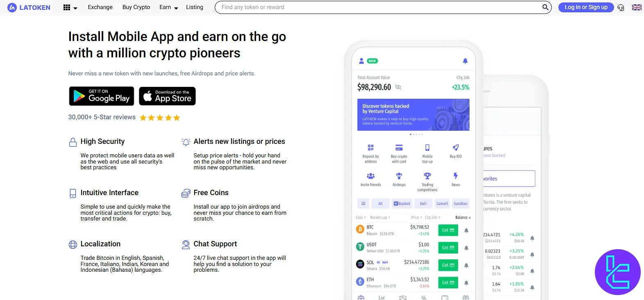Click the search magnifier icon
The image size is (644, 300).
[545, 7]
